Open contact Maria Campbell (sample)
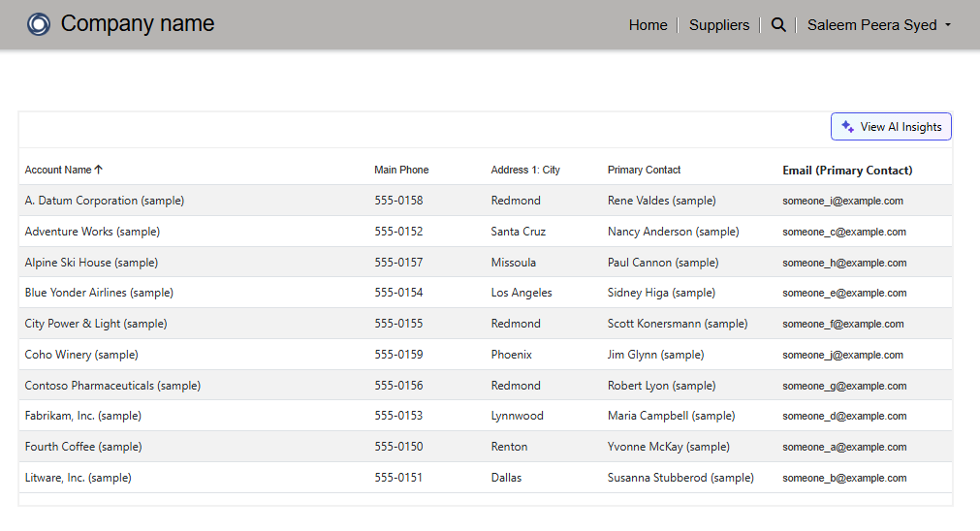The height and width of the screenshot is (531, 980). [671, 416]
